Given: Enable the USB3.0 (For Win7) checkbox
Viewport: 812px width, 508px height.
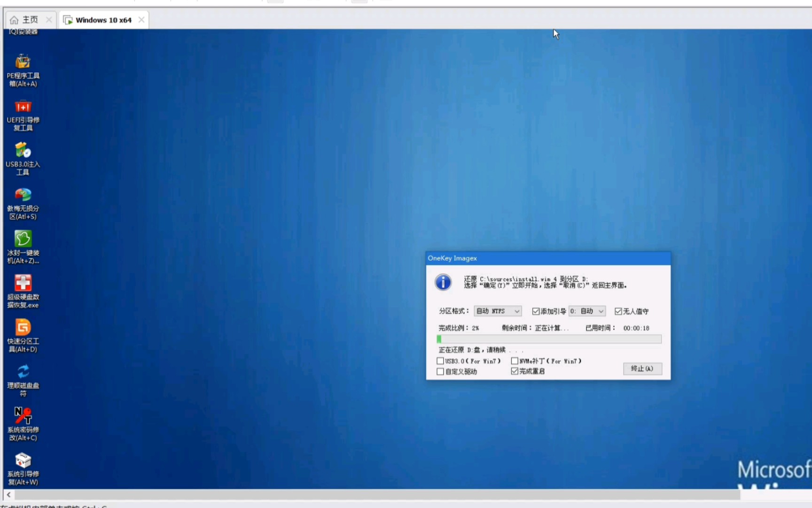Looking at the screenshot, I should 440,361.
